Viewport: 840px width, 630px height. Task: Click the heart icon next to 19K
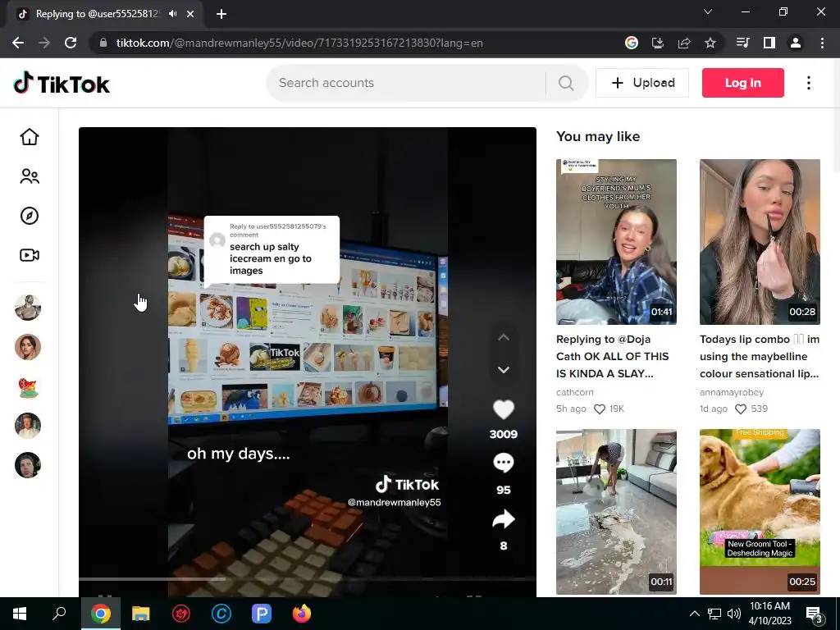coord(600,409)
